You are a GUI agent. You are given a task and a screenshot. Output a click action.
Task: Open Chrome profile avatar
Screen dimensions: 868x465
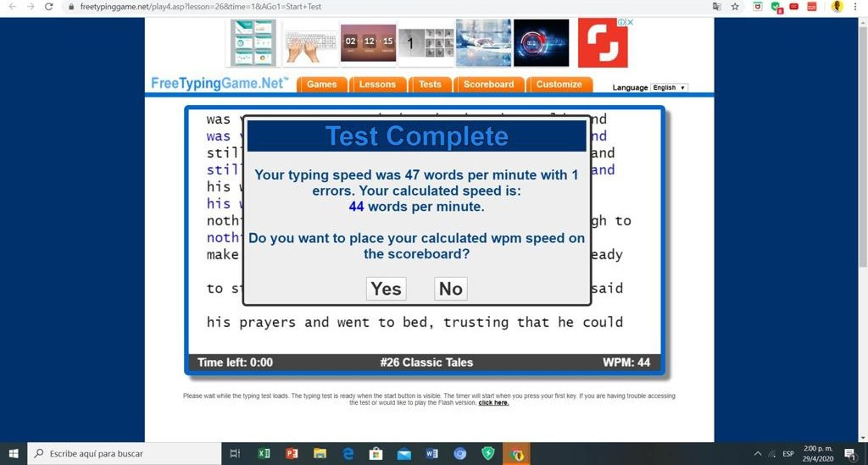click(x=837, y=7)
